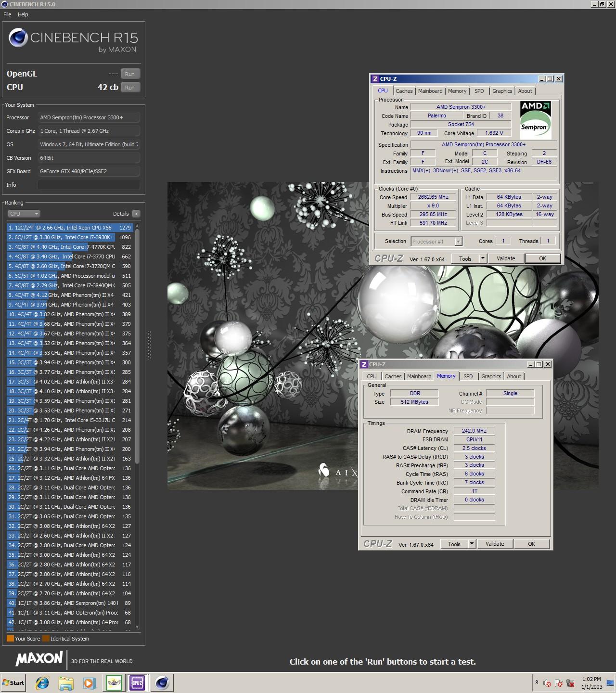Select ranking entry 21 Intel Core i5-3317U
The image size is (616, 693).
pos(70,420)
